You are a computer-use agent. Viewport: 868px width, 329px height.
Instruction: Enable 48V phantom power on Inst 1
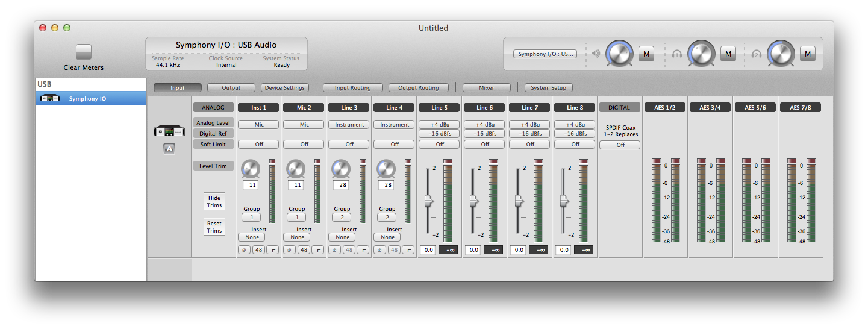click(x=258, y=249)
